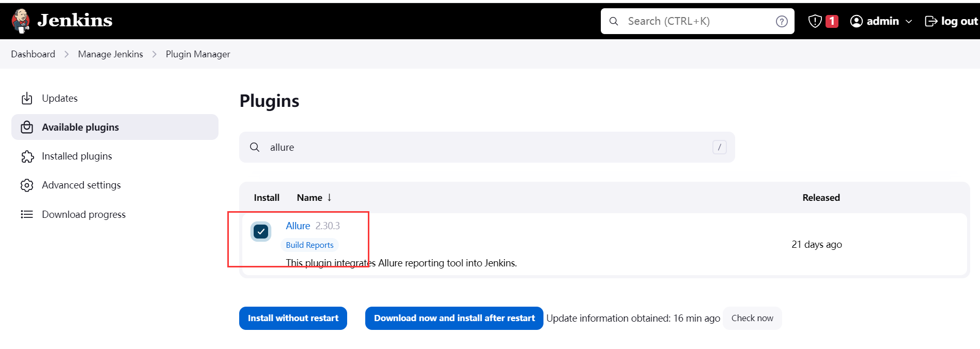Expand the chevron after Dashboard breadcrumb
The height and width of the screenshot is (349, 980).
pos(66,54)
